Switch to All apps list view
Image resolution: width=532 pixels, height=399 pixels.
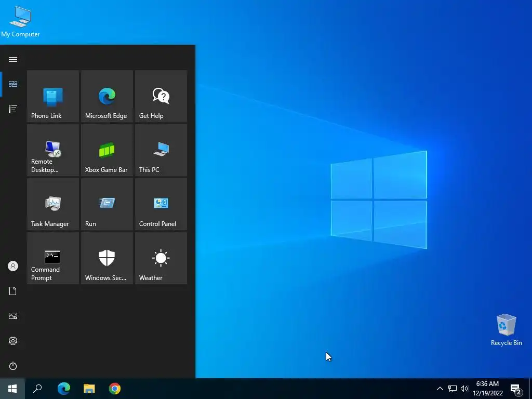(13, 109)
